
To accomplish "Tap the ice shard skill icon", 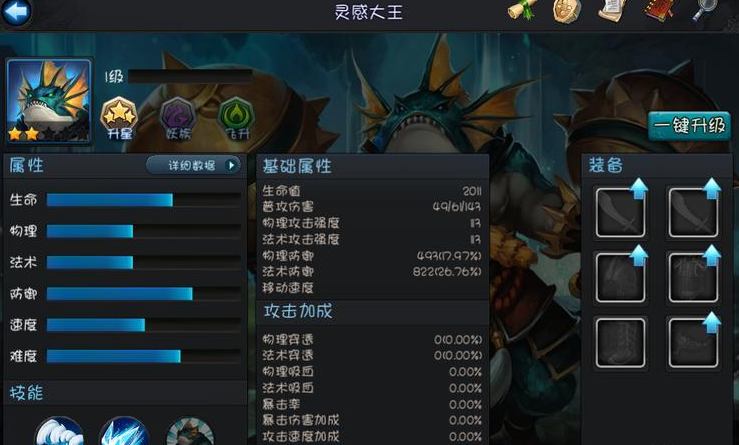I will click(124, 431).
